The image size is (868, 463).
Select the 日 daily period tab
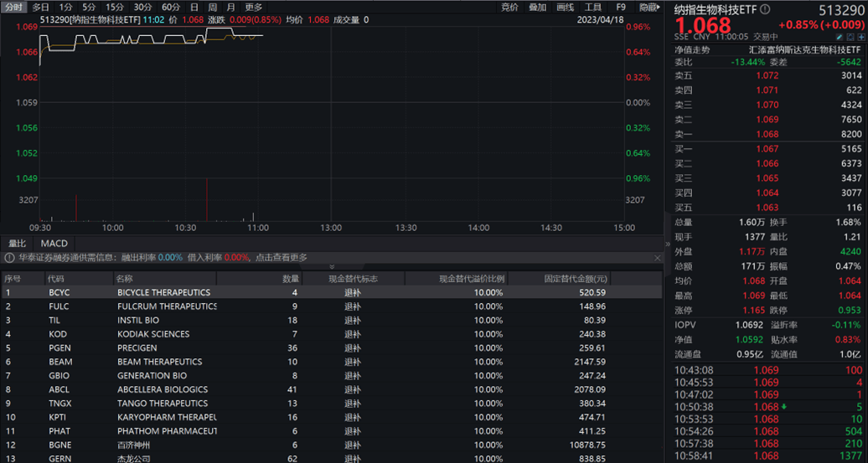[x=194, y=8]
